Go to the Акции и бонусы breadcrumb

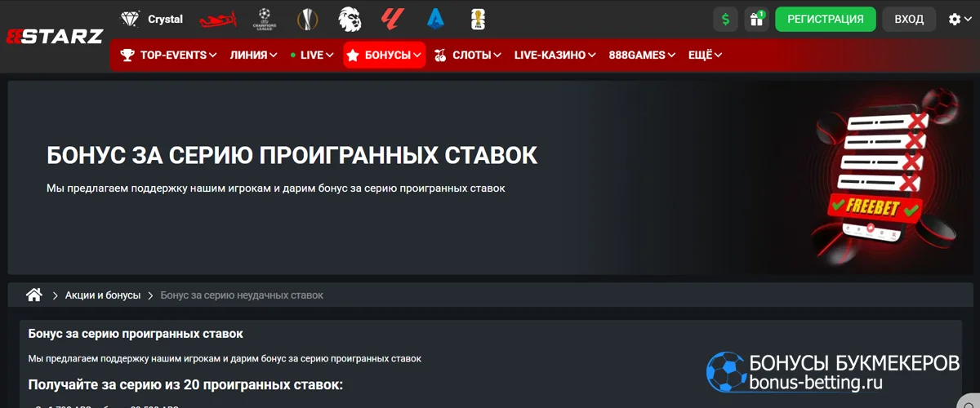pyautogui.click(x=103, y=295)
